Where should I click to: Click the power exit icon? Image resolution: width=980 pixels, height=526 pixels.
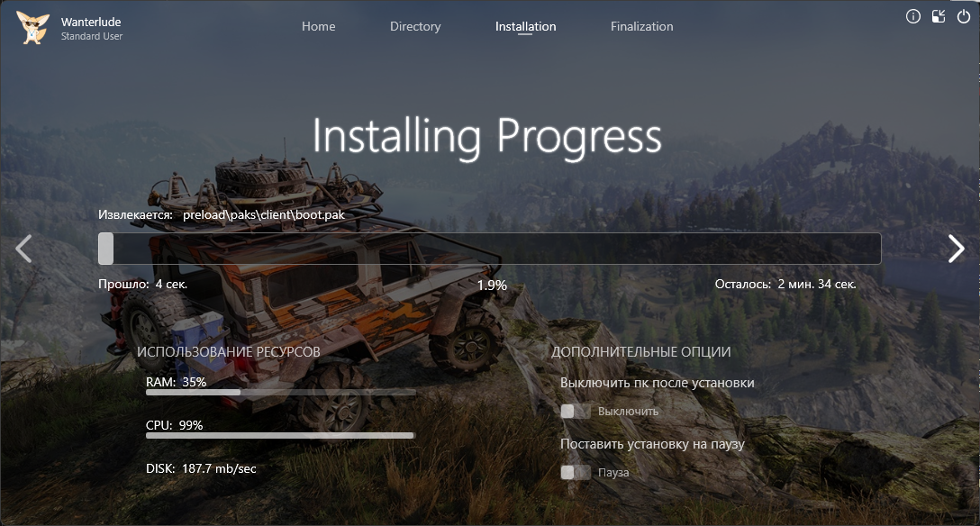coord(964,16)
